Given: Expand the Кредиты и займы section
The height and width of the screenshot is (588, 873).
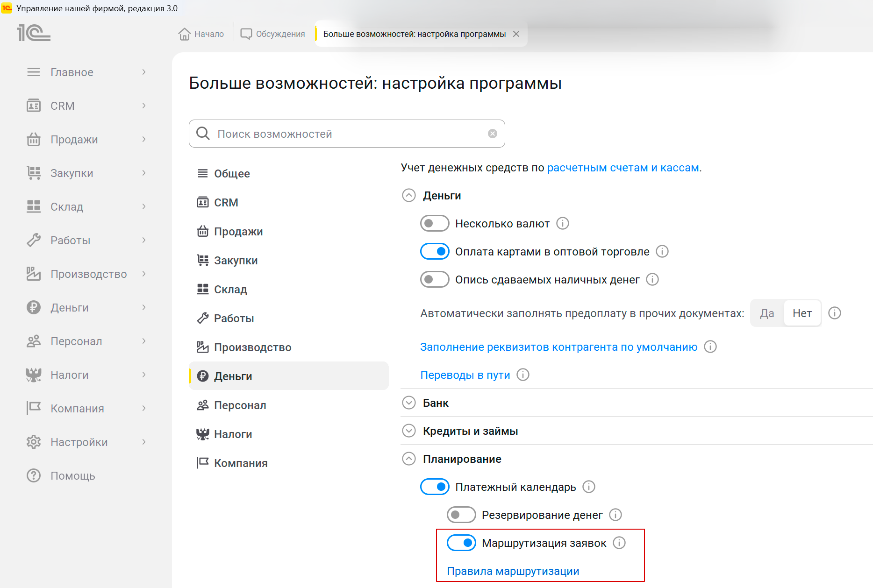Looking at the screenshot, I should coord(409,431).
